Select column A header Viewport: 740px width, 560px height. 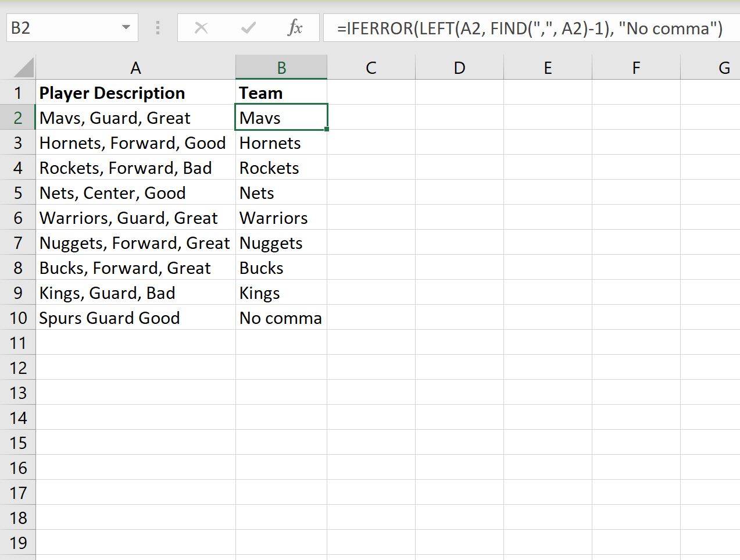pos(135,67)
